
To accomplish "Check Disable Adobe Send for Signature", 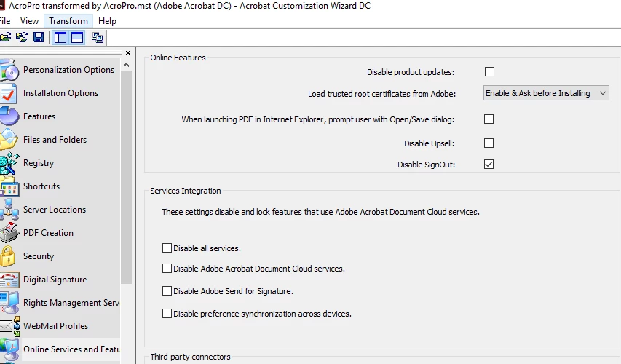I will point(167,291).
